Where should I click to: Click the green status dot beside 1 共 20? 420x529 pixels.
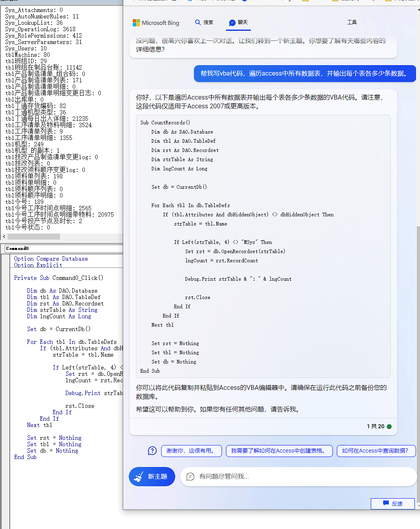coord(389,426)
